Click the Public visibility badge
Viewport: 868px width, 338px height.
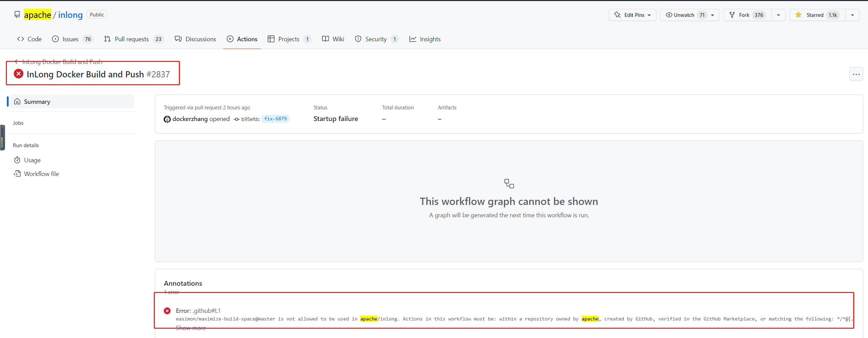(x=97, y=14)
